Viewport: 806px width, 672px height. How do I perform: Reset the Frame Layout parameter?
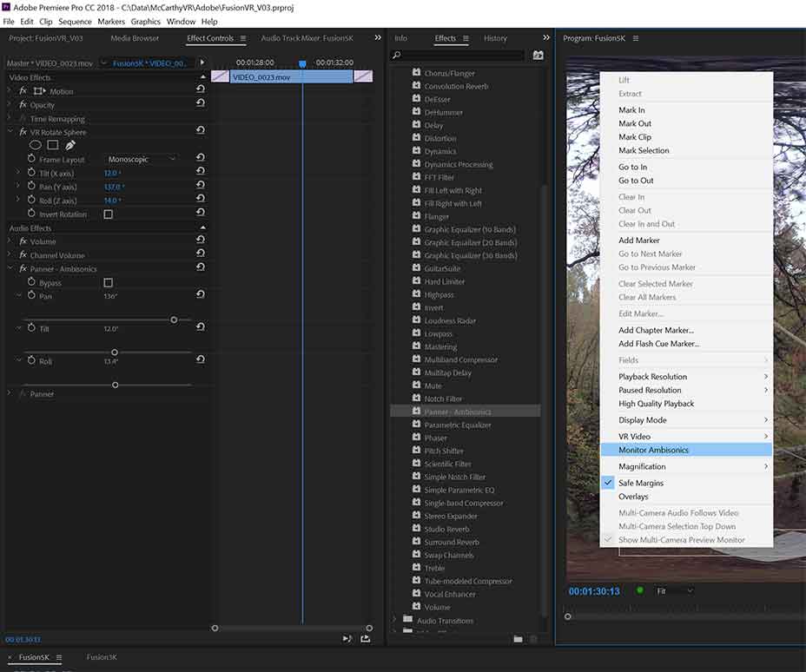(201, 158)
